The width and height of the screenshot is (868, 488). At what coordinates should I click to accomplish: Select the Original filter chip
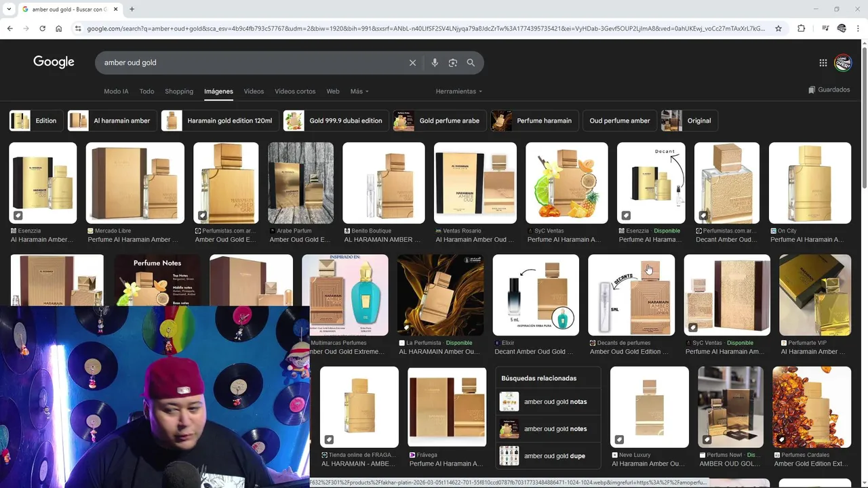(690, 121)
